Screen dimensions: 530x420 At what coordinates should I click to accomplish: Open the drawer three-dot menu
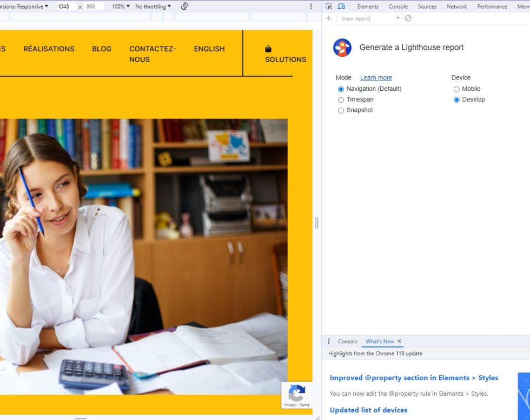coord(329,342)
